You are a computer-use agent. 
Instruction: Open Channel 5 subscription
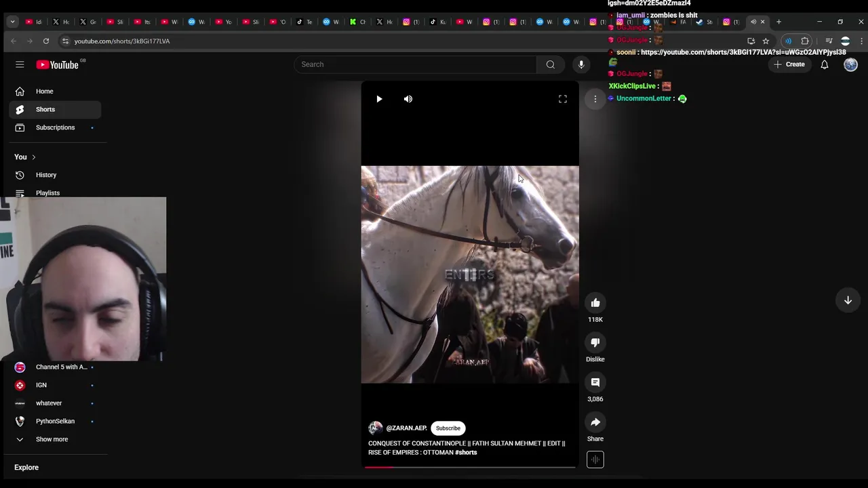point(55,367)
